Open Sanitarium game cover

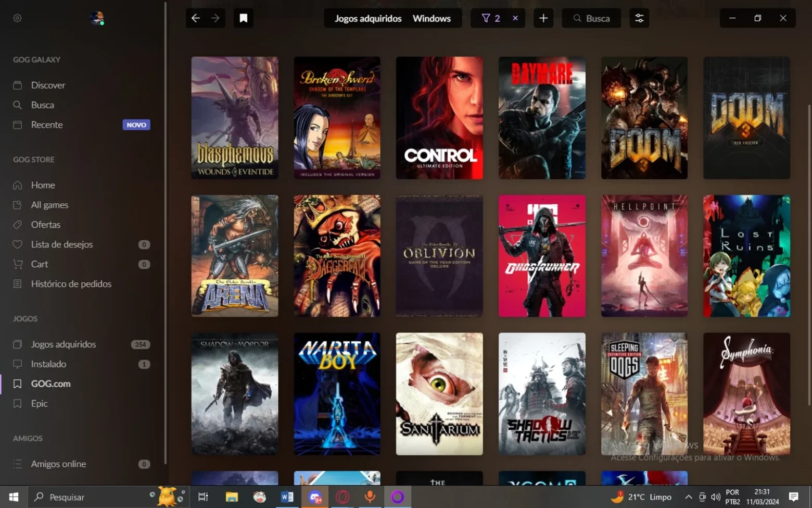click(439, 394)
